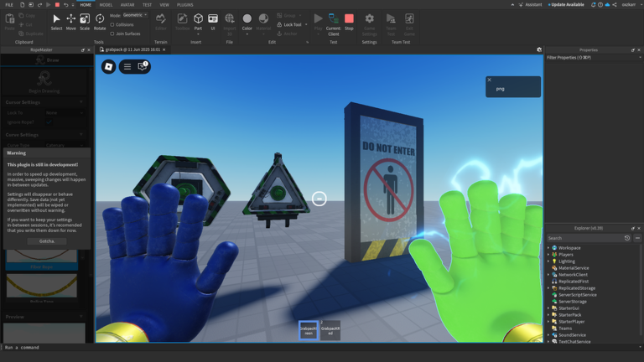Activate the Move tool
Image resolution: width=644 pixels, height=362 pixels.
click(70, 22)
